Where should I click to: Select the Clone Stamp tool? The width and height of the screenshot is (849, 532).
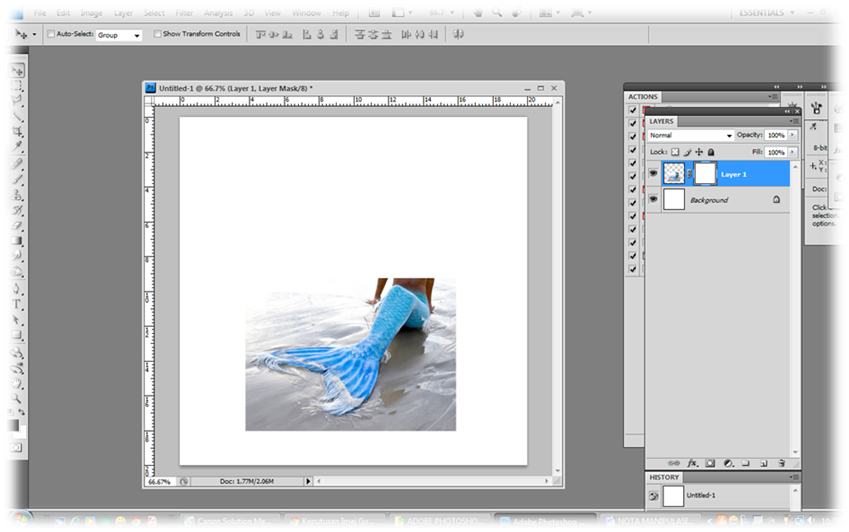[x=17, y=195]
